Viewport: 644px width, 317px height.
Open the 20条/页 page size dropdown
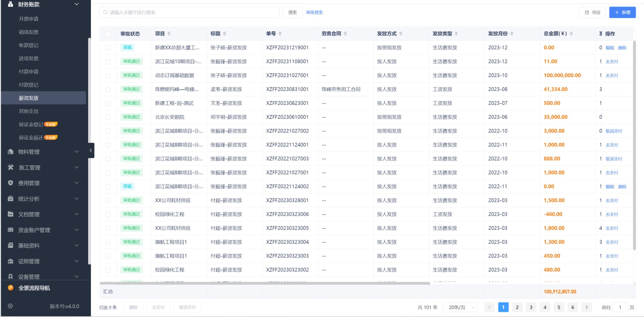pos(460,307)
